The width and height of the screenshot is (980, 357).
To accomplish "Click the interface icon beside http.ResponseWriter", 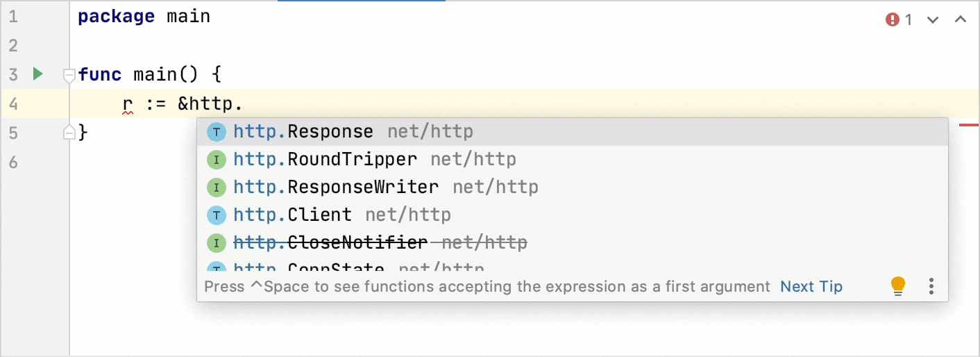I will point(217,187).
